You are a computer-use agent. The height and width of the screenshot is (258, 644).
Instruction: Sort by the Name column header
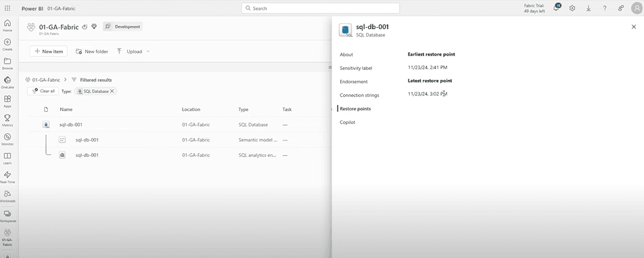pos(66,109)
